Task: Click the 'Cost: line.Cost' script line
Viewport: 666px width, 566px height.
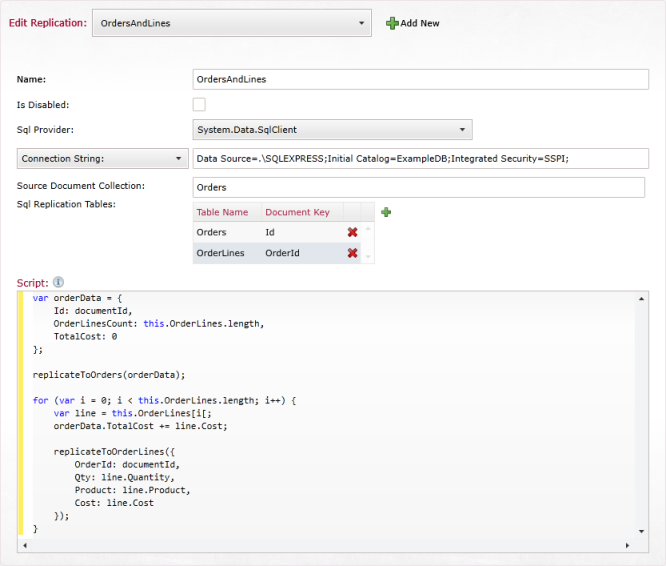Action: (114, 503)
